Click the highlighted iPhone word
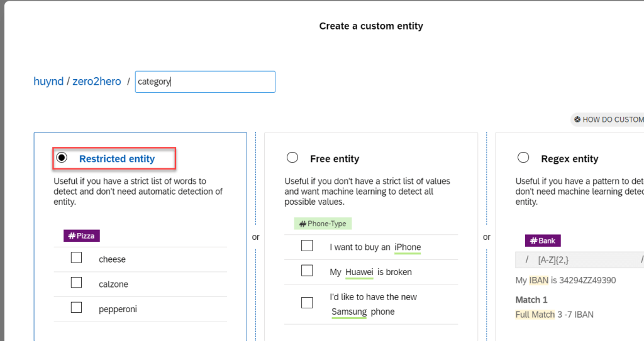The height and width of the screenshot is (341, 644). point(408,247)
